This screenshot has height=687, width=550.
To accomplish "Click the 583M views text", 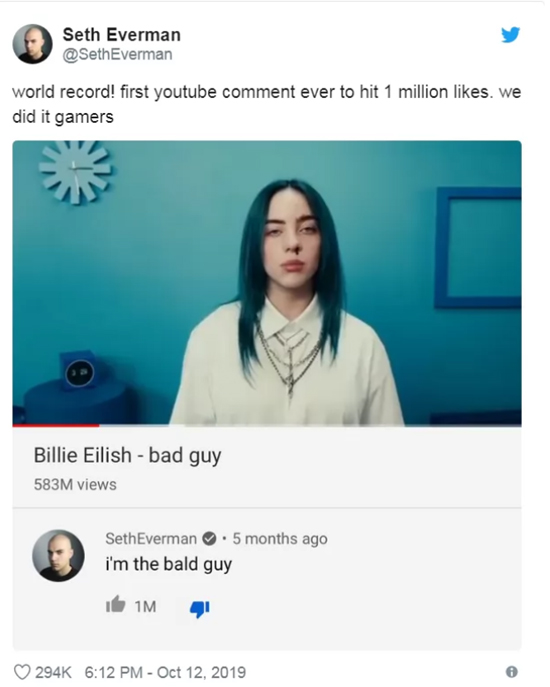I will 75,485.
